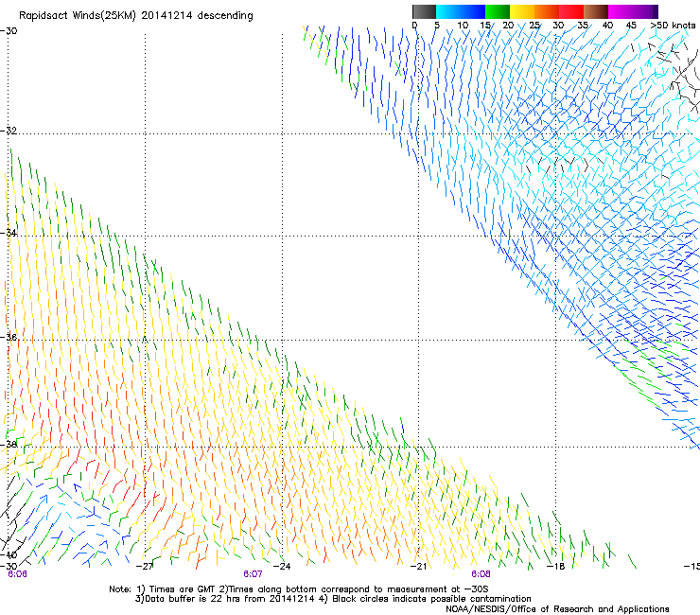Click the -27 longitude axis label
Image resolution: width=700 pixels, height=615 pixels.
[x=144, y=567]
